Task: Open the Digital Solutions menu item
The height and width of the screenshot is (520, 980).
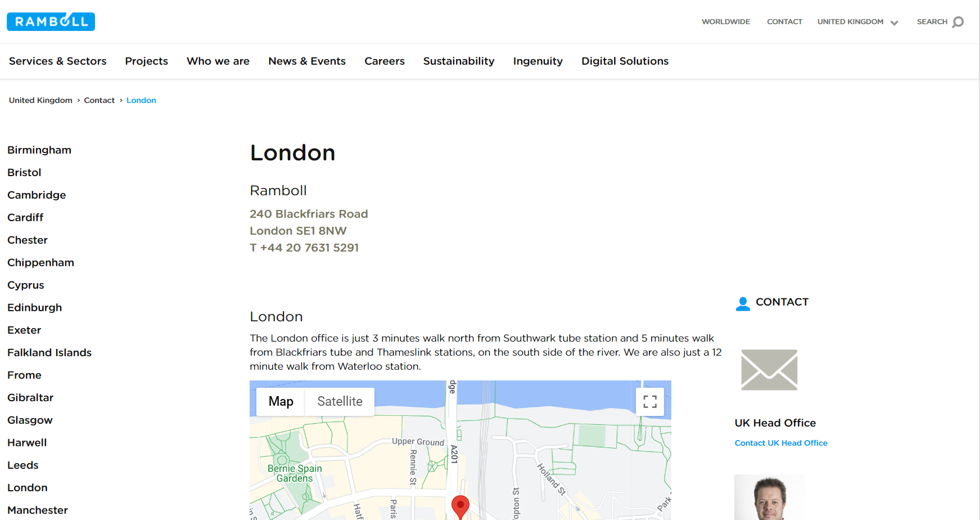Action: pyautogui.click(x=625, y=61)
